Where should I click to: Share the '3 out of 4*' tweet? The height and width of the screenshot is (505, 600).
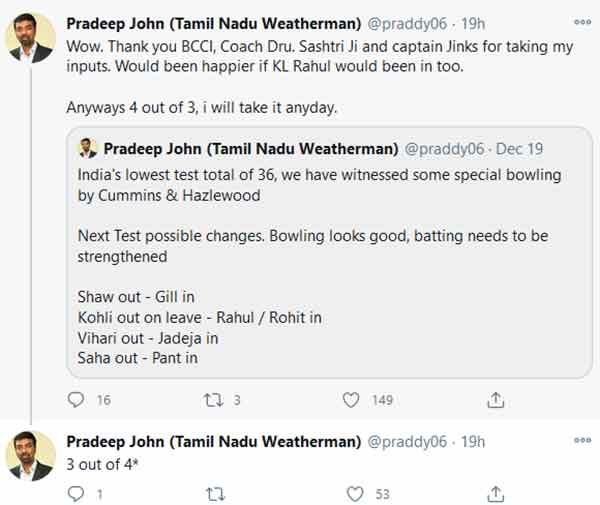click(x=494, y=493)
